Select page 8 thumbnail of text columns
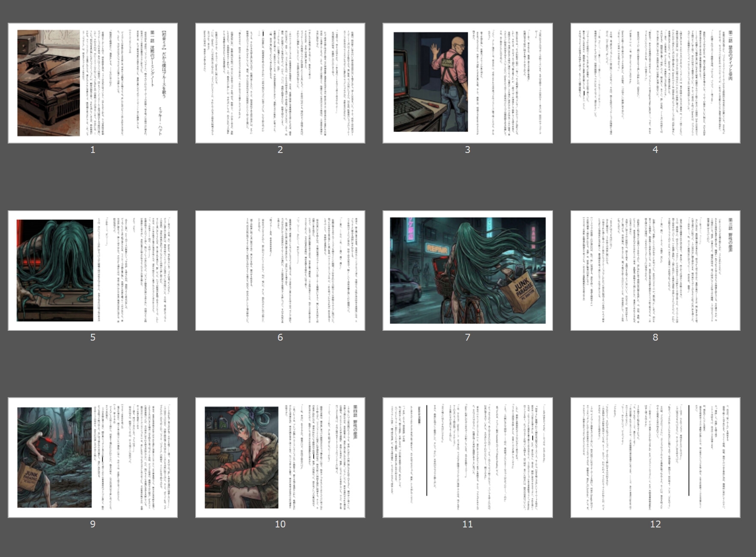Screen dimensions: 756x557 (x=655, y=270)
